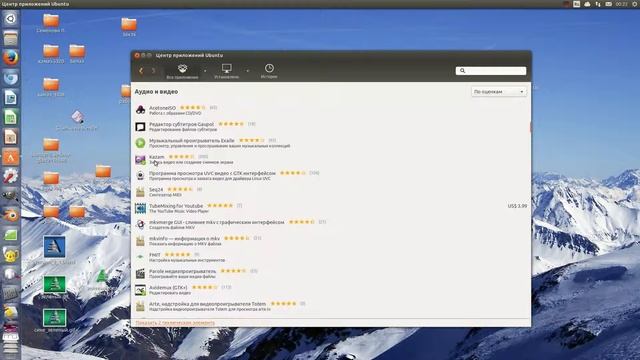640x360 pixels.
Task: Click the star rating of Kazam
Action: (182, 157)
